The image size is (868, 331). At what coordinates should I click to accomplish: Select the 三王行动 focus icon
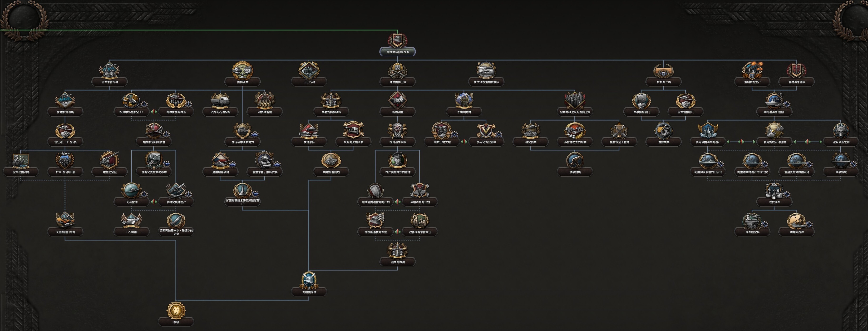(309, 70)
